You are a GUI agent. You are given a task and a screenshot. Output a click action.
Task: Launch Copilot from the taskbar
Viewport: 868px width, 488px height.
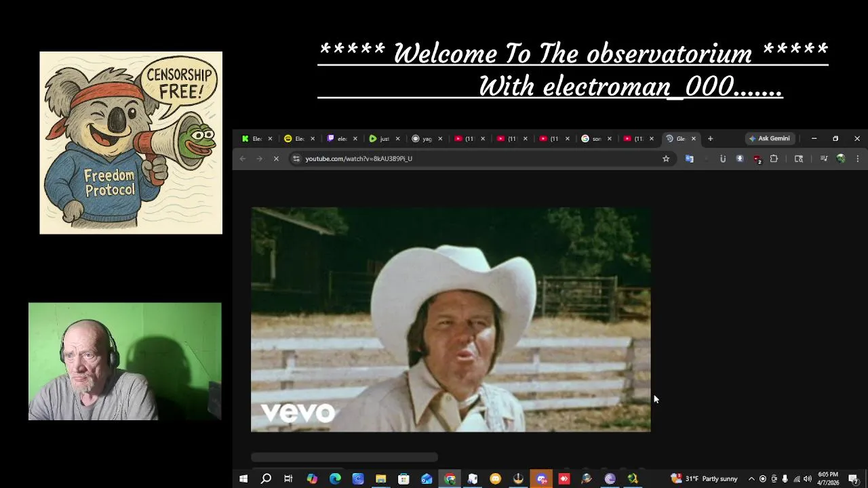(312, 479)
